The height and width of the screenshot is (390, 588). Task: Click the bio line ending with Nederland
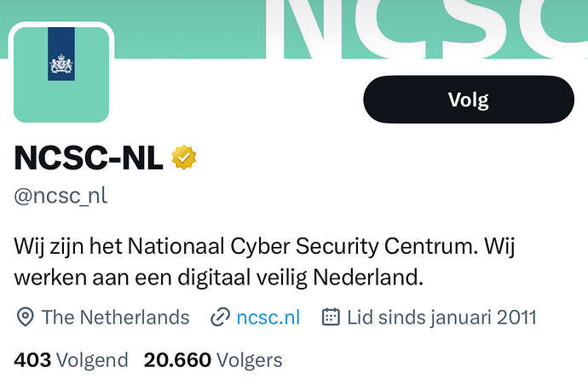coord(219,278)
